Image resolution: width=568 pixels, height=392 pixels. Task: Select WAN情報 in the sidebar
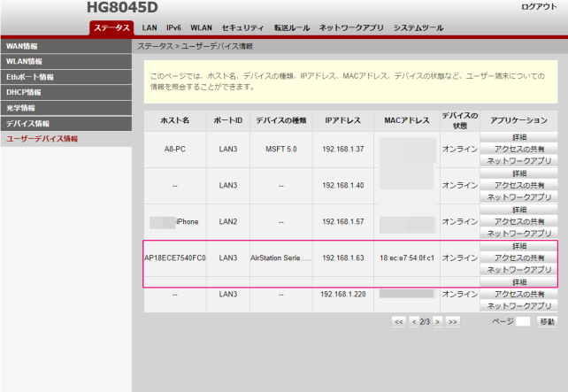(x=66, y=46)
